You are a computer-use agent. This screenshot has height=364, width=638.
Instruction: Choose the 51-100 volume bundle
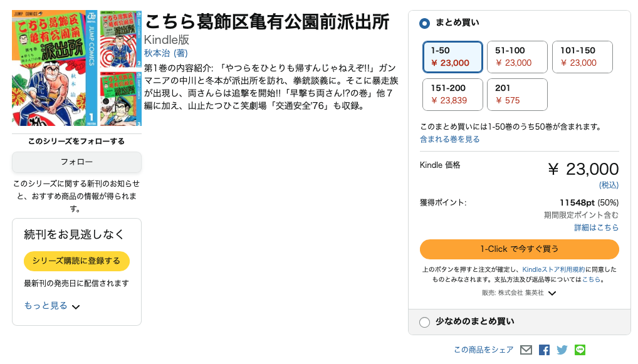(517, 57)
